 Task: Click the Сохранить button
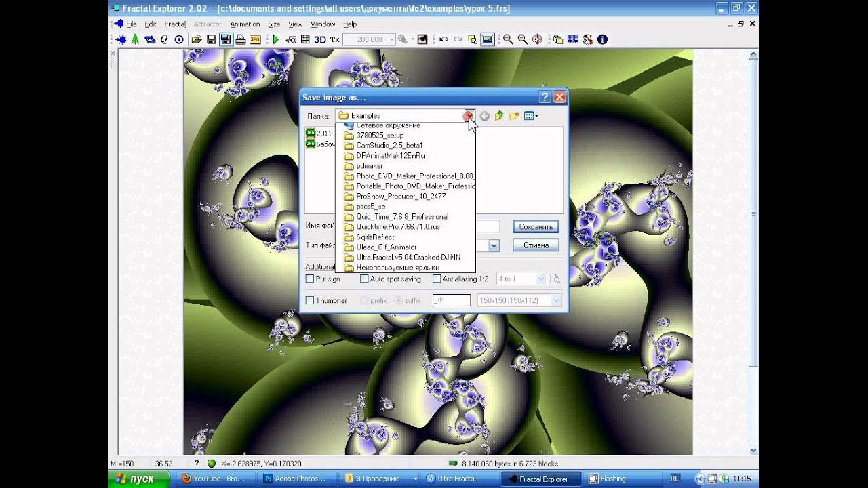pos(536,226)
